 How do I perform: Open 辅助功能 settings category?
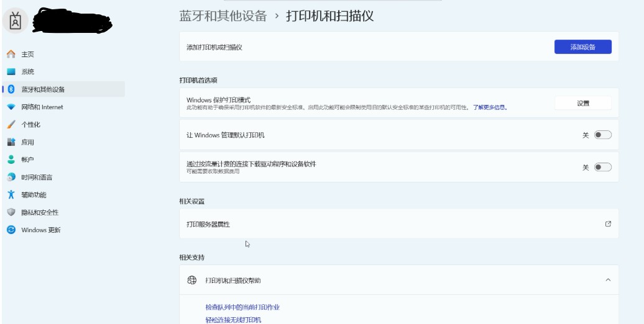click(x=63, y=195)
